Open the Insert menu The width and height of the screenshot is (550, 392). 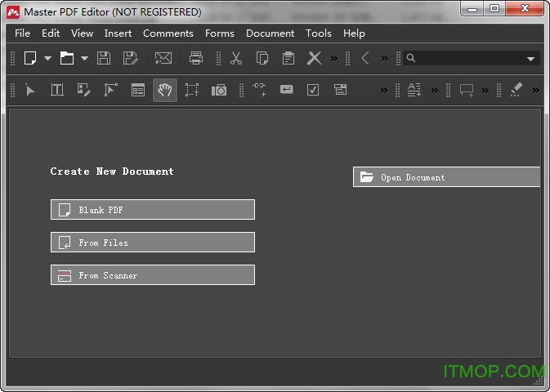point(118,33)
